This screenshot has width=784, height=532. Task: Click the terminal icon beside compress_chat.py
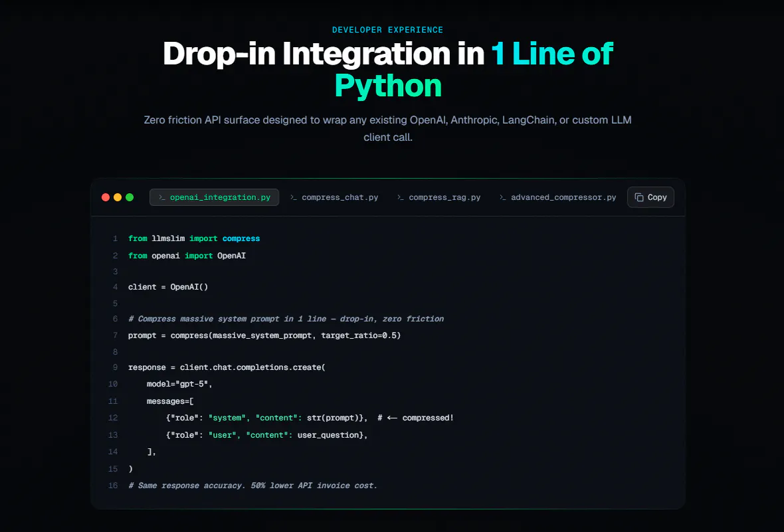point(294,197)
